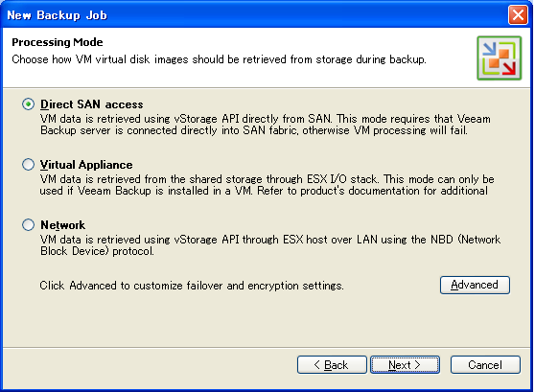This screenshot has width=535, height=392.
Task: Choose the Virtual Appliance radio option
Action: [x=28, y=165]
